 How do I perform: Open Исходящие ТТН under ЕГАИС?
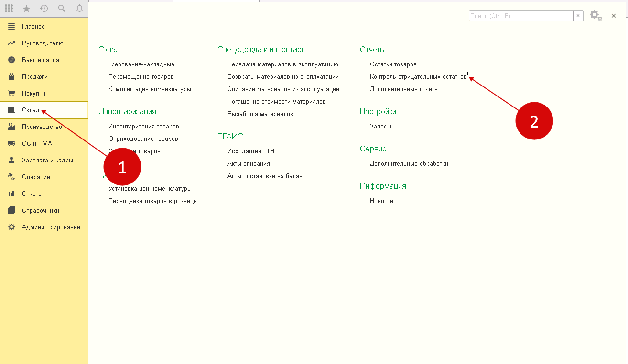tap(250, 151)
